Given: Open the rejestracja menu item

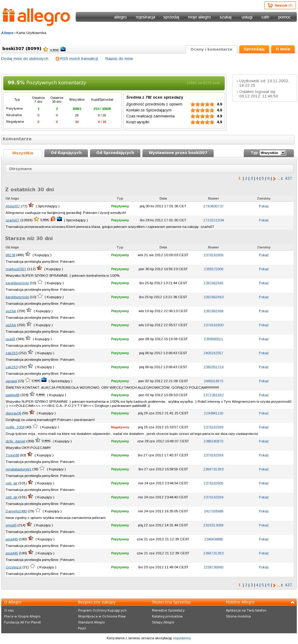Looking at the screenshot, I should 145,17.
